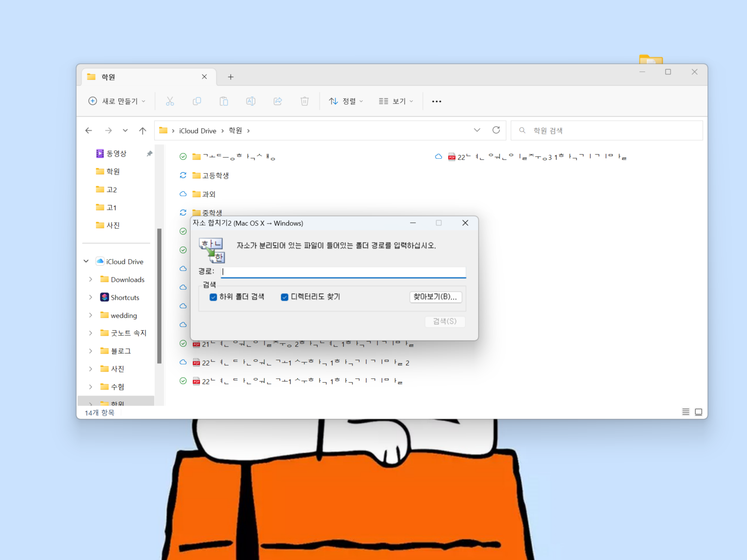Click the Copy icon in toolbar

click(x=197, y=101)
